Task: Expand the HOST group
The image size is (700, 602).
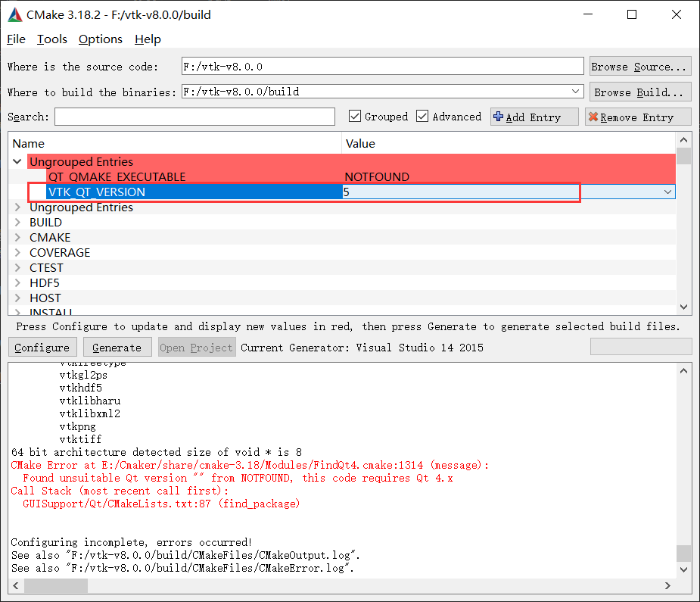Action: click(17, 298)
